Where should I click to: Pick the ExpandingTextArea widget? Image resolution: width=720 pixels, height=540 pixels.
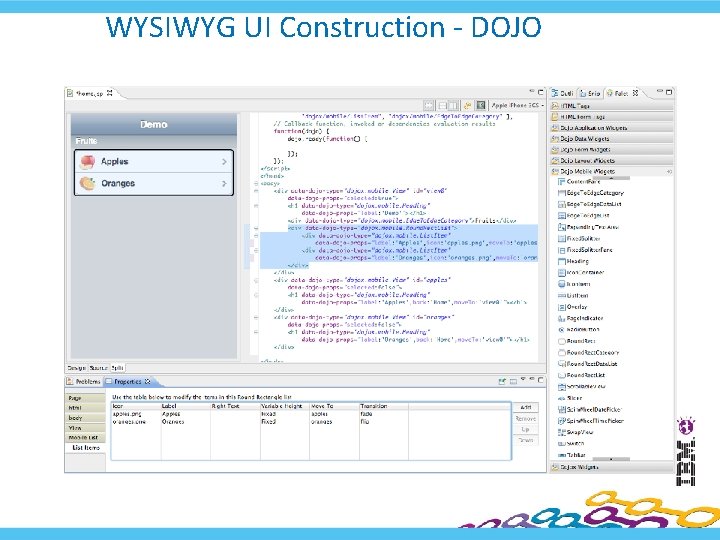[x=588, y=227]
